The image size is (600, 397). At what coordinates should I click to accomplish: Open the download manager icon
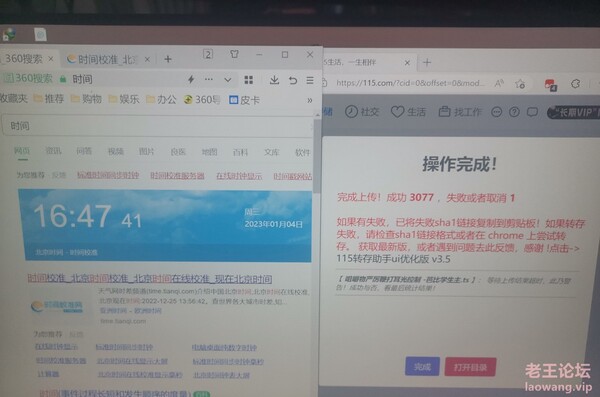274,80
